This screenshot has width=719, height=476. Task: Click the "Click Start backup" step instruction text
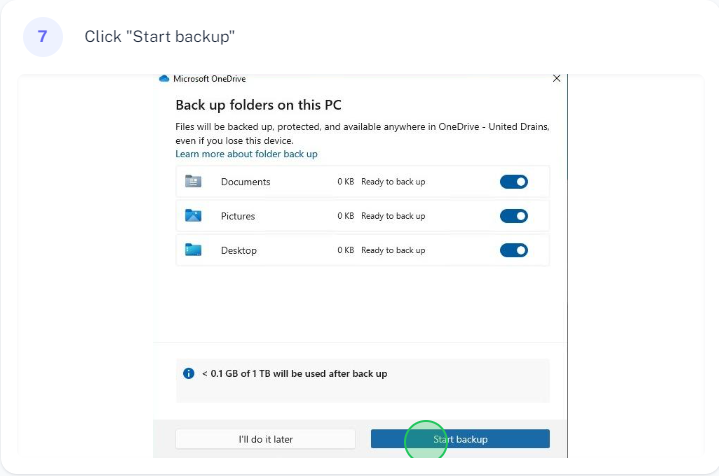point(159,36)
